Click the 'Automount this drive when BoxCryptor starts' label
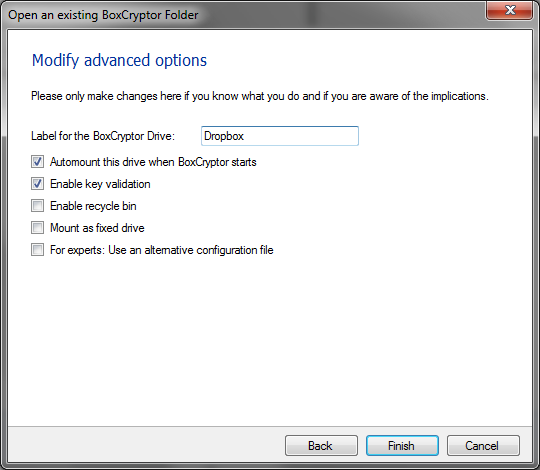This screenshot has width=540, height=470. tap(153, 162)
